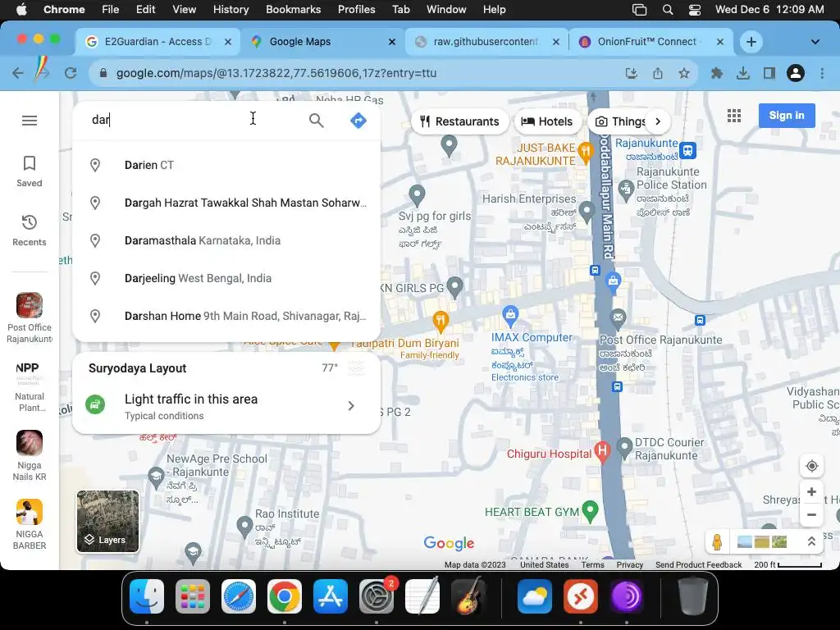
Task: Open the Saved places panel
Action: [30, 171]
